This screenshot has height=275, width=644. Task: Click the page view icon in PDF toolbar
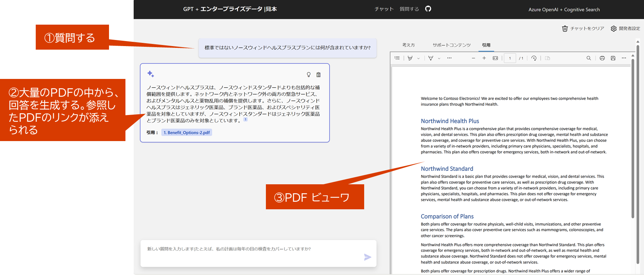point(548,58)
